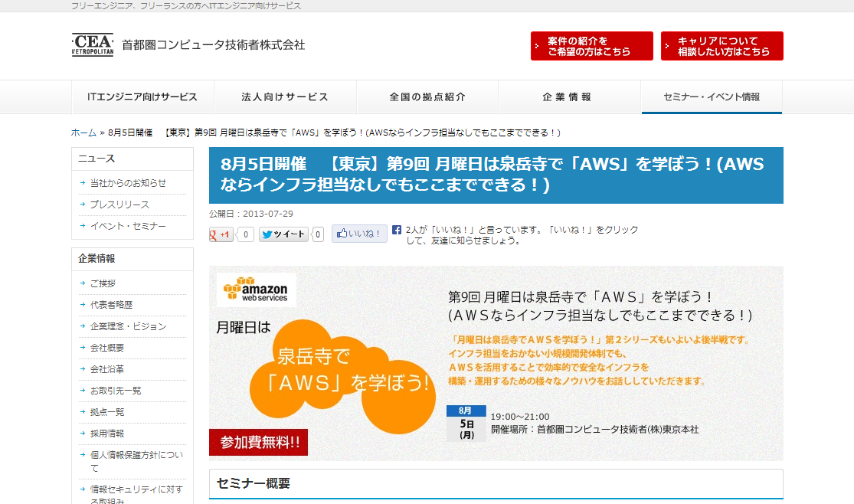Open セミナー・イベント情報 tab
854x504 pixels.
[x=712, y=97]
